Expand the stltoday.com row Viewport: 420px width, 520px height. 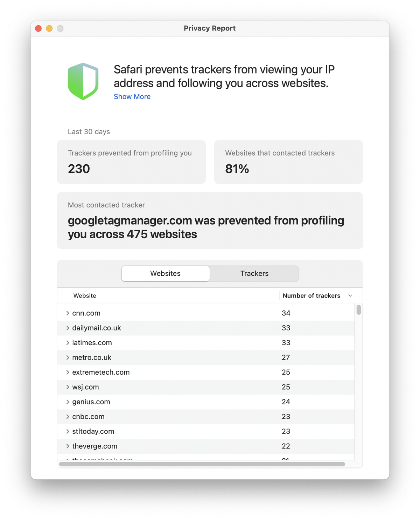point(68,431)
